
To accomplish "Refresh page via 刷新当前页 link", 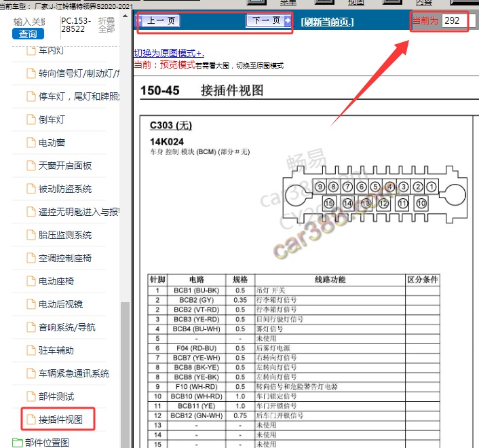I will coord(327,22).
